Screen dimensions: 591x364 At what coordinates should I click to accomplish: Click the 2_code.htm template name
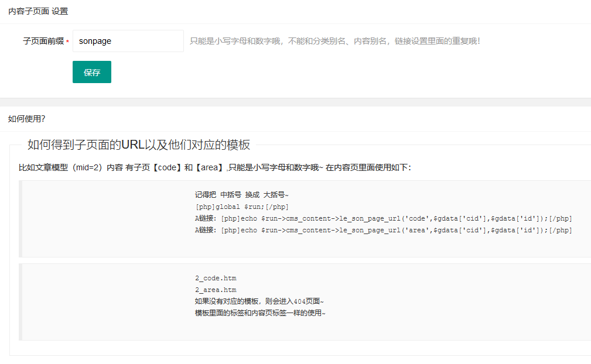tap(216, 278)
